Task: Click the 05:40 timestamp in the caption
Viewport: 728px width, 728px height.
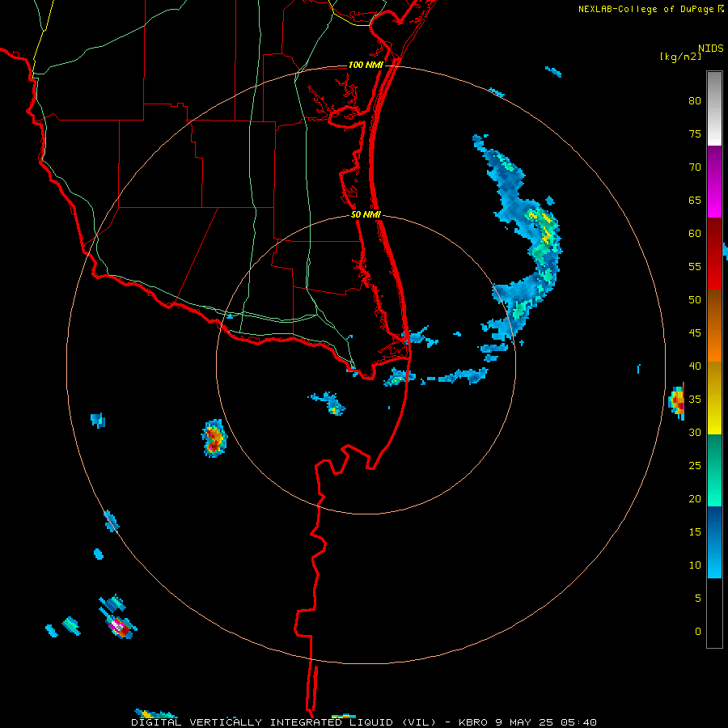Action: [x=578, y=722]
